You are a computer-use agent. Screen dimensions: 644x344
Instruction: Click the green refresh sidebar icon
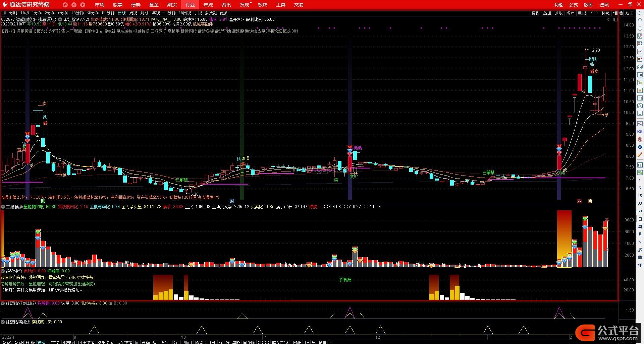point(640,172)
